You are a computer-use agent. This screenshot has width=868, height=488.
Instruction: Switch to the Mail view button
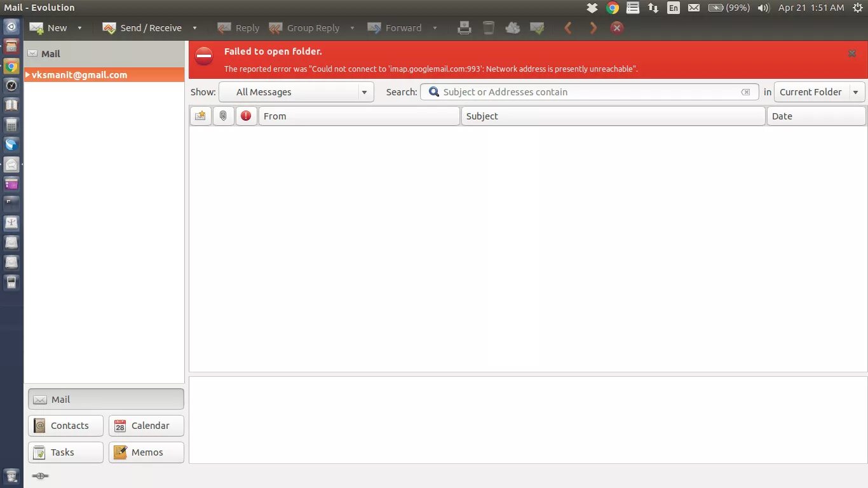[x=106, y=399]
